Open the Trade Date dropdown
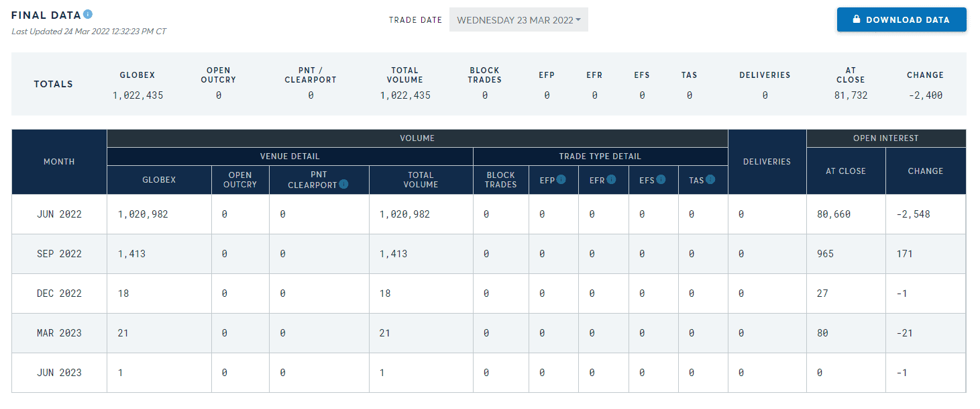 pos(519,20)
